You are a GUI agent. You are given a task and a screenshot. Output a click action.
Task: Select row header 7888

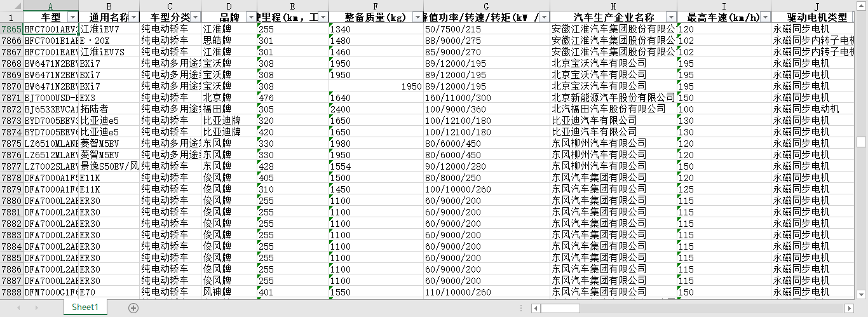point(11,292)
